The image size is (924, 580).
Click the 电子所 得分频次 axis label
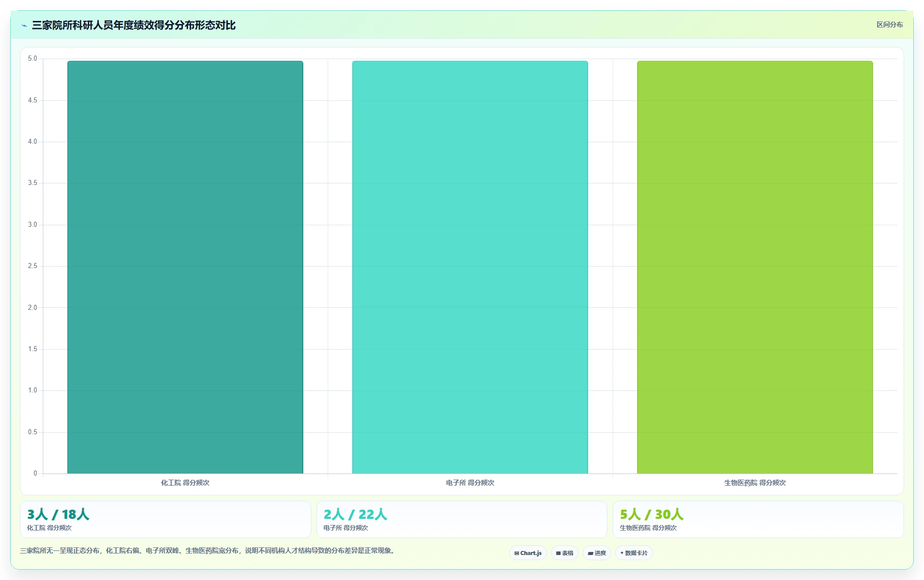click(x=470, y=483)
